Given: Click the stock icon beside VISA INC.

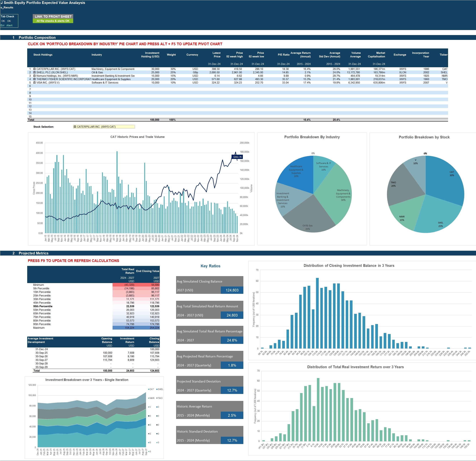Looking at the screenshot, I should tap(35, 82).
